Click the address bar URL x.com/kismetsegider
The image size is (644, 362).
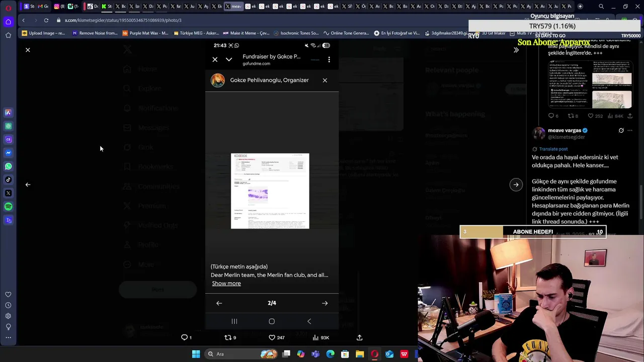pyautogui.click(x=123, y=20)
